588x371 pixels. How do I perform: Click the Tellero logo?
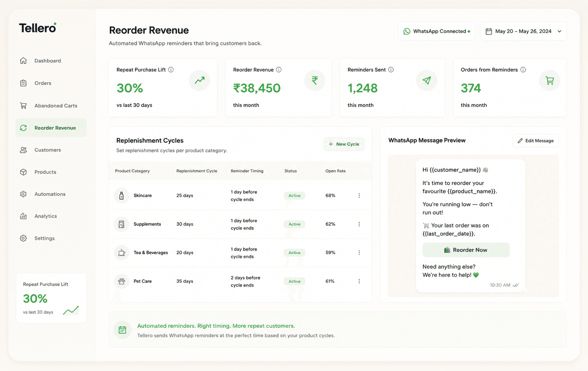(38, 28)
